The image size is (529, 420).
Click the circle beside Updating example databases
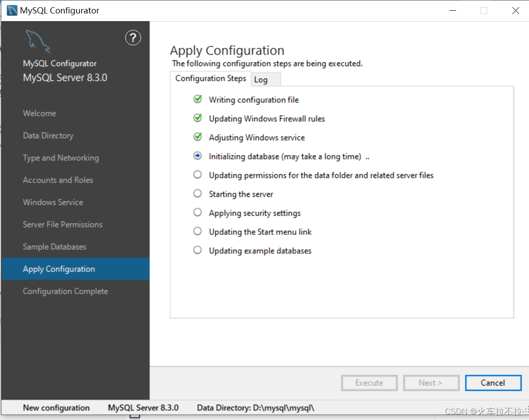198,250
